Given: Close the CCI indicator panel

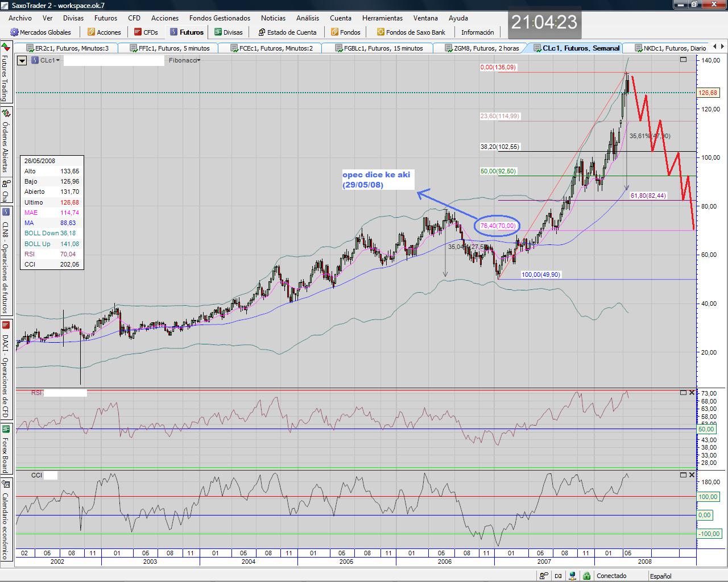Looking at the screenshot, I should click(x=692, y=475).
